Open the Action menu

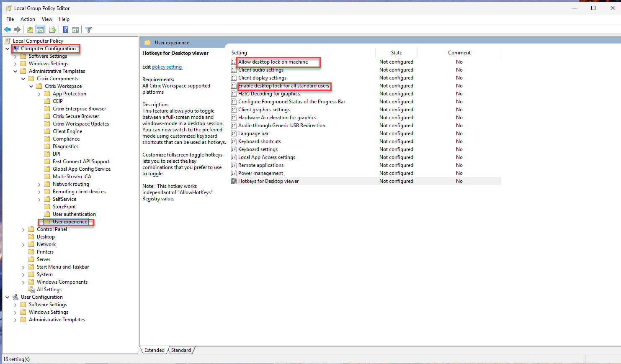pos(28,19)
